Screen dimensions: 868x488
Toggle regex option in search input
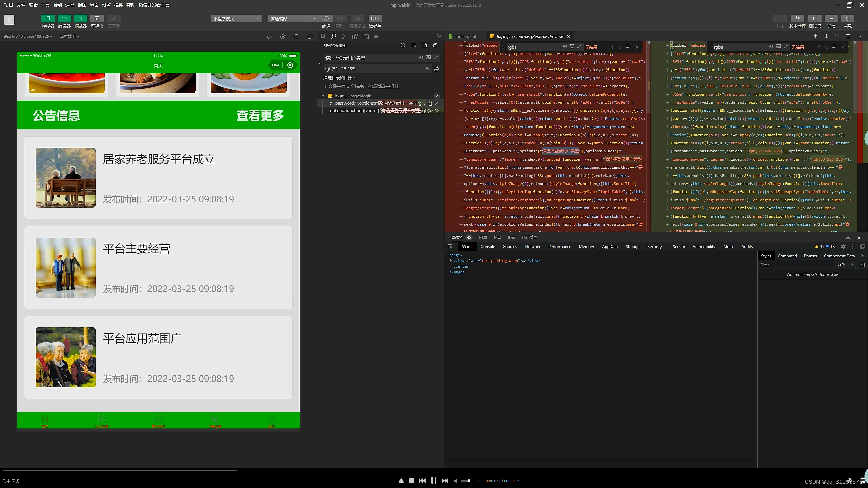[436, 58]
